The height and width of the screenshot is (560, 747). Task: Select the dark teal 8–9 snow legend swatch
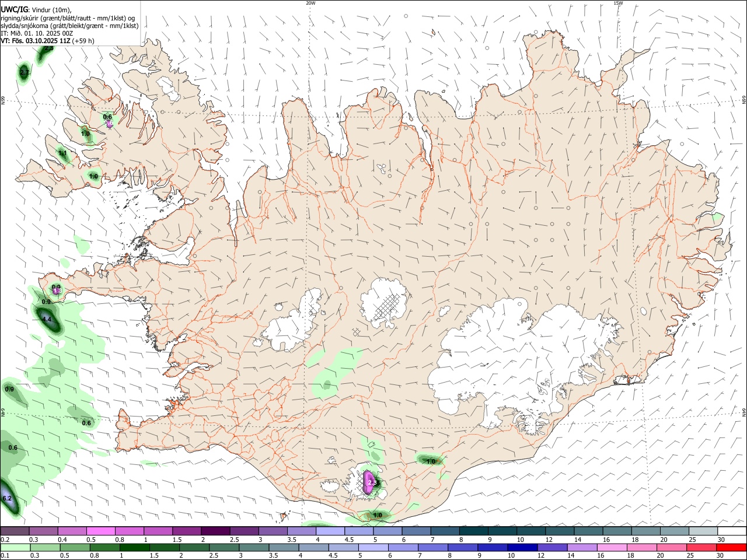[x=474, y=531]
